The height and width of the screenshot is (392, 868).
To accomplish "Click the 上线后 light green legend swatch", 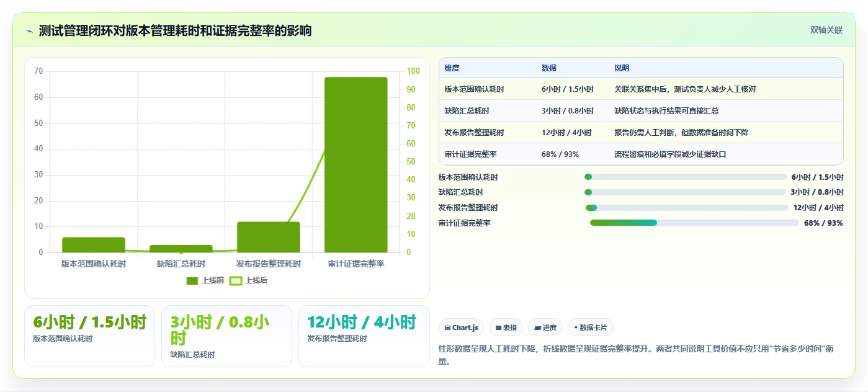I will [236, 281].
